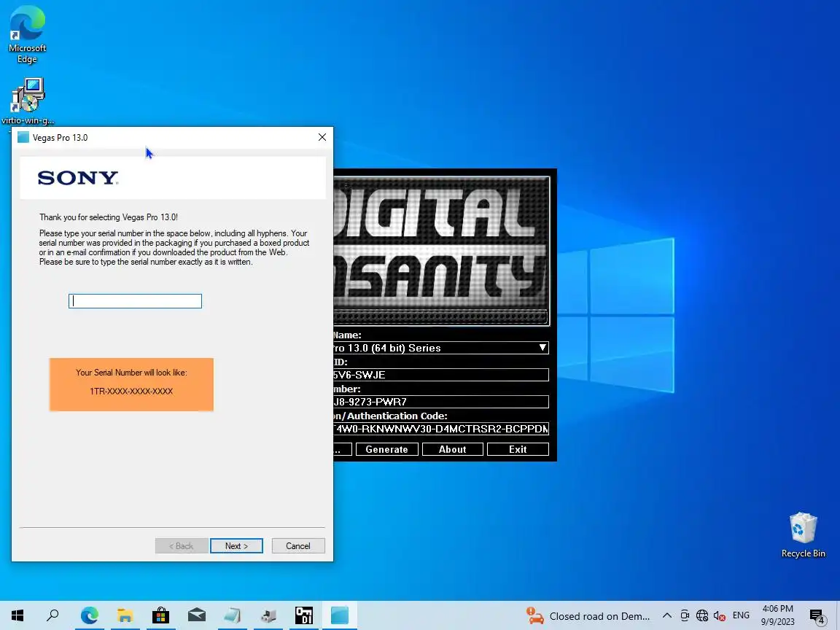
Task: Open the Meet Now tray icon
Action: tap(685, 615)
